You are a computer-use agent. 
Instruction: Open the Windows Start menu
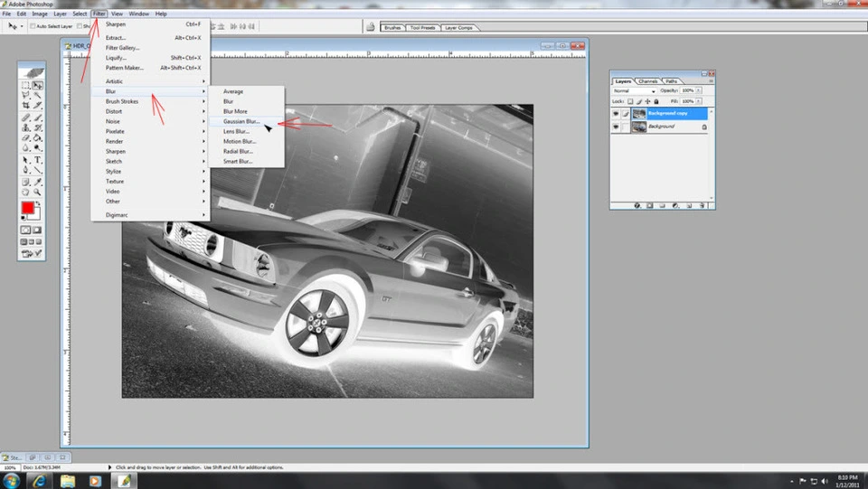11,481
